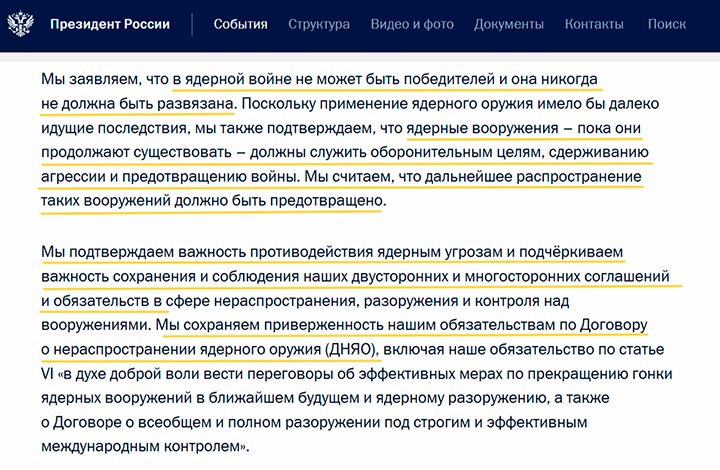Image resolution: width=720 pixels, height=470 pixels.
Task: Click highlighted phrase about ядерной войне победителей
Action: (385, 79)
